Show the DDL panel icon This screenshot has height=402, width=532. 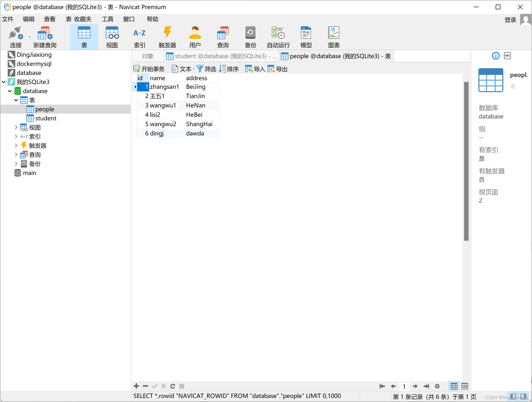[x=507, y=56]
